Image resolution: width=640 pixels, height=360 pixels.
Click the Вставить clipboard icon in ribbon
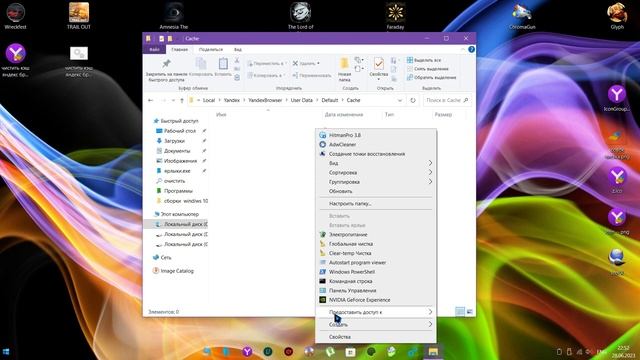click(223, 64)
